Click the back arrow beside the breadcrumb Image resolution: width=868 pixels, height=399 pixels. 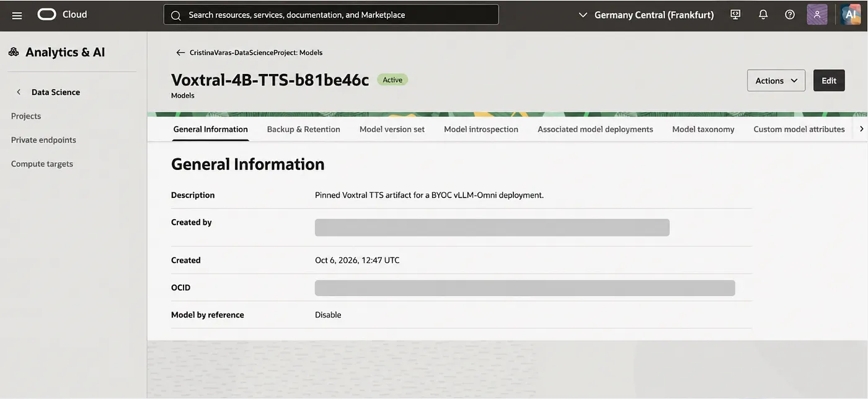(x=180, y=53)
